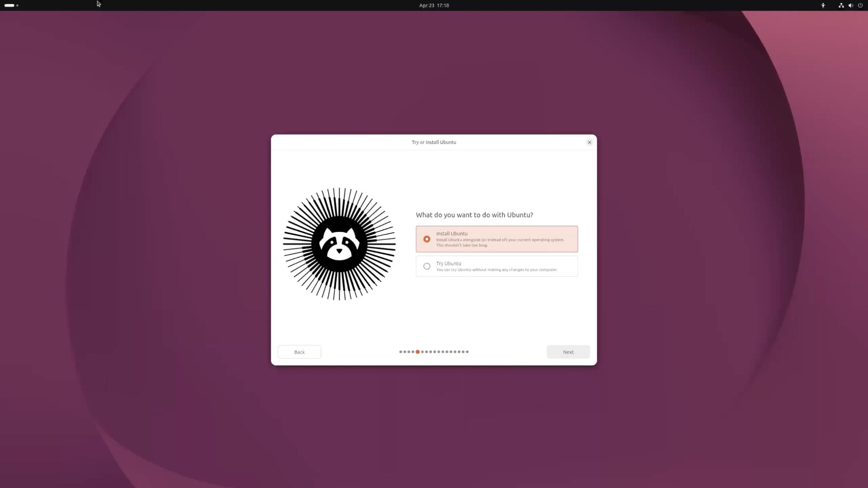Viewport: 868px width, 488px height.
Task: Close the Try or install Ubuntu window
Action: [589, 142]
